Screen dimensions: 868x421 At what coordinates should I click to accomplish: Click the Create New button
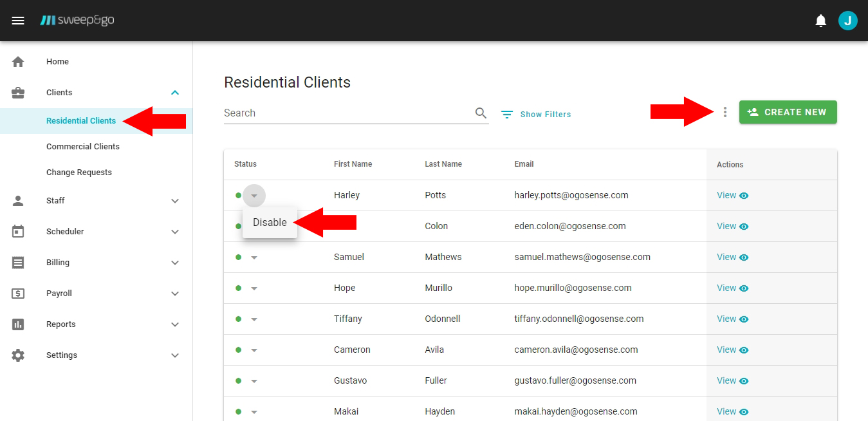pyautogui.click(x=788, y=111)
